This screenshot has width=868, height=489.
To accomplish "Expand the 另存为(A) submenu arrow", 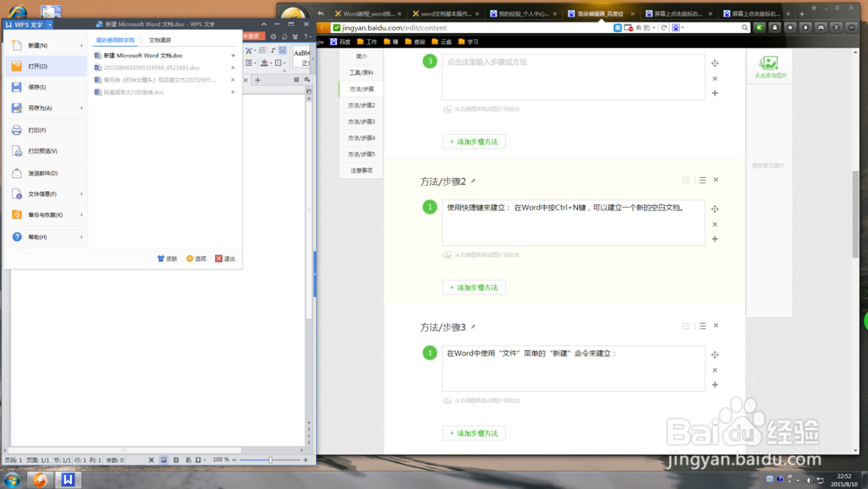I will point(82,108).
